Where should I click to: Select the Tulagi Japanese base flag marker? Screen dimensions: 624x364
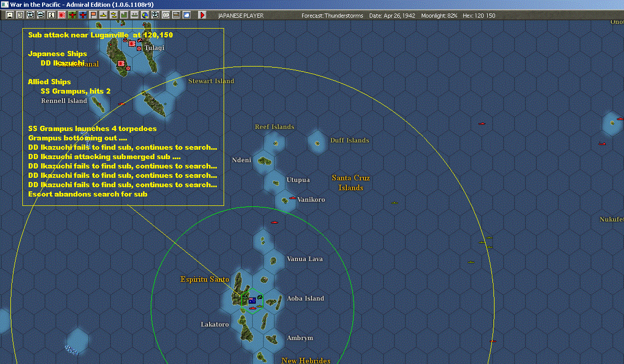click(132, 44)
